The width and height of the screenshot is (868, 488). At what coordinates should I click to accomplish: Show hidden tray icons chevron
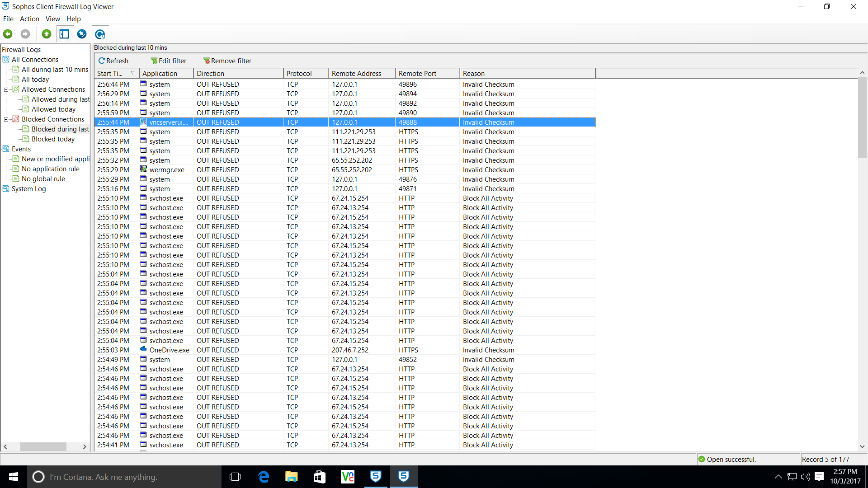tap(778, 477)
